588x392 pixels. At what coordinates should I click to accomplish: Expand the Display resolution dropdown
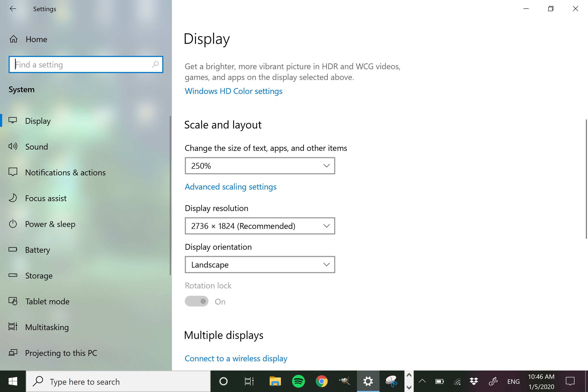coord(260,226)
